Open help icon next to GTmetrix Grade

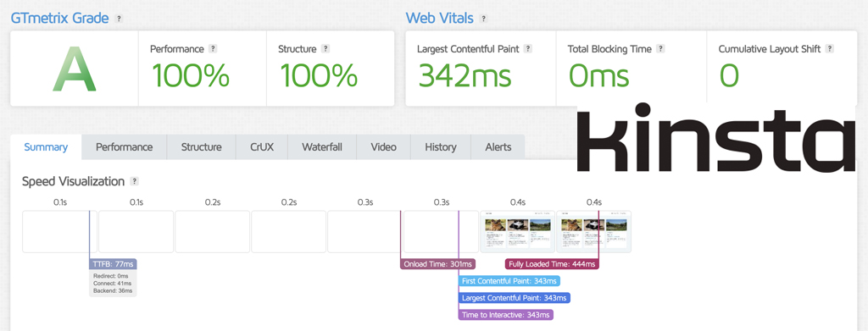(x=119, y=19)
